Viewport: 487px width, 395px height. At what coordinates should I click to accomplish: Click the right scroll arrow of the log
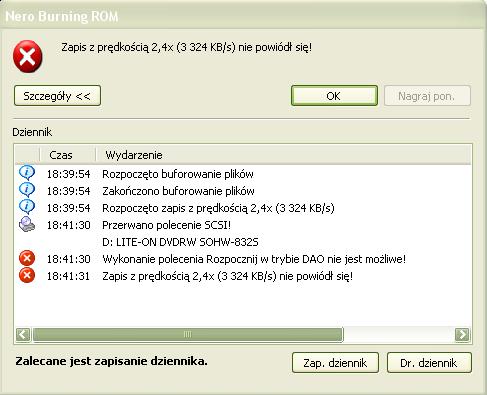pos(462,334)
